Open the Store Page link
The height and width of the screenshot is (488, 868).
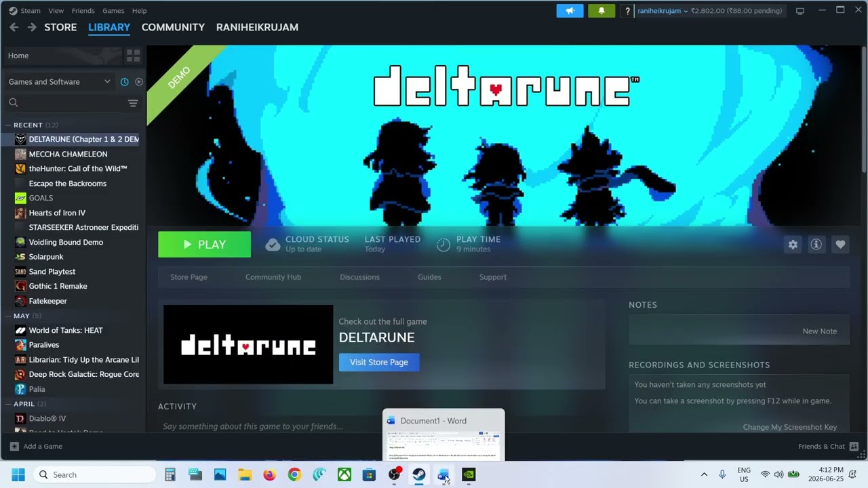[189, 277]
